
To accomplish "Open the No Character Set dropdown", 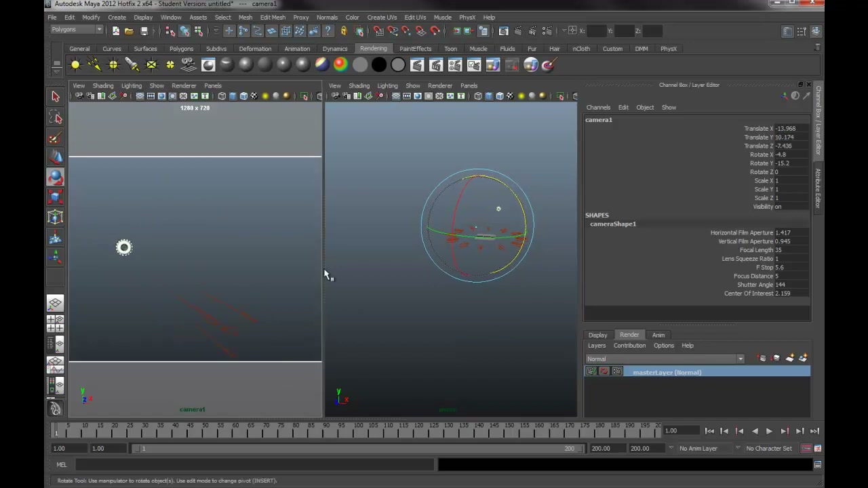I will tap(769, 449).
